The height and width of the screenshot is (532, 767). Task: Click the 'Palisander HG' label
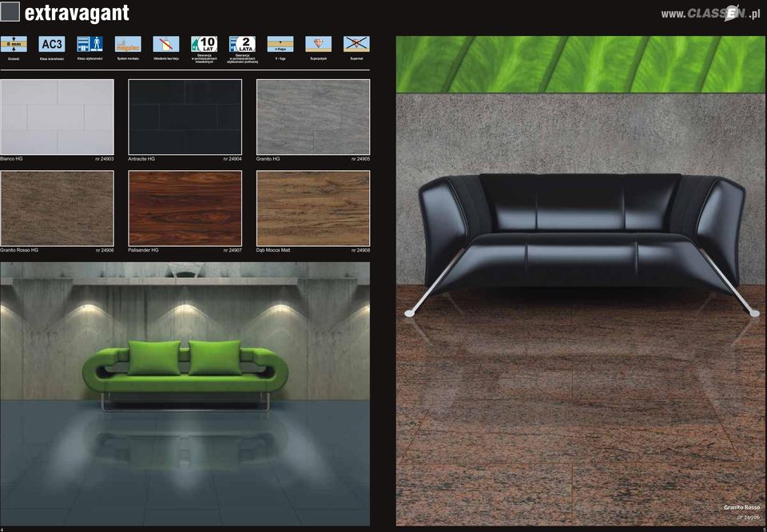[143, 250]
